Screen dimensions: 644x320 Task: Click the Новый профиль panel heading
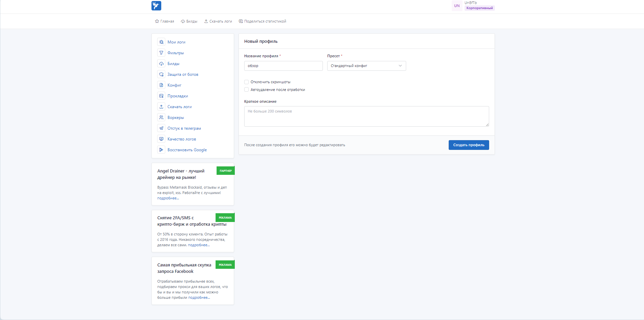coord(261,41)
